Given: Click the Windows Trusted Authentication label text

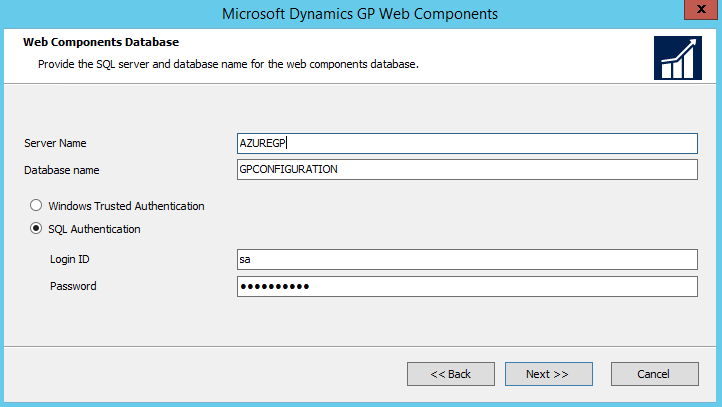Looking at the screenshot, I should [126, 206].
